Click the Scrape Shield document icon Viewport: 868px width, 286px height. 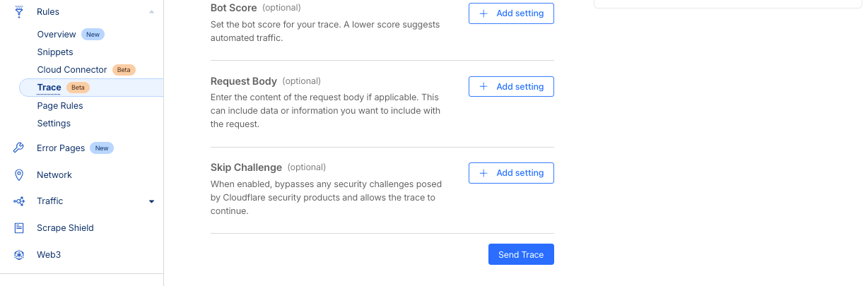[x=19, y=228]
